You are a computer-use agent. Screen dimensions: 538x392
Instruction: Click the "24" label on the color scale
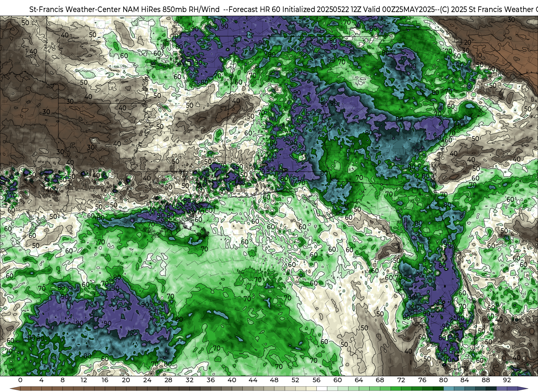point(147,380)
